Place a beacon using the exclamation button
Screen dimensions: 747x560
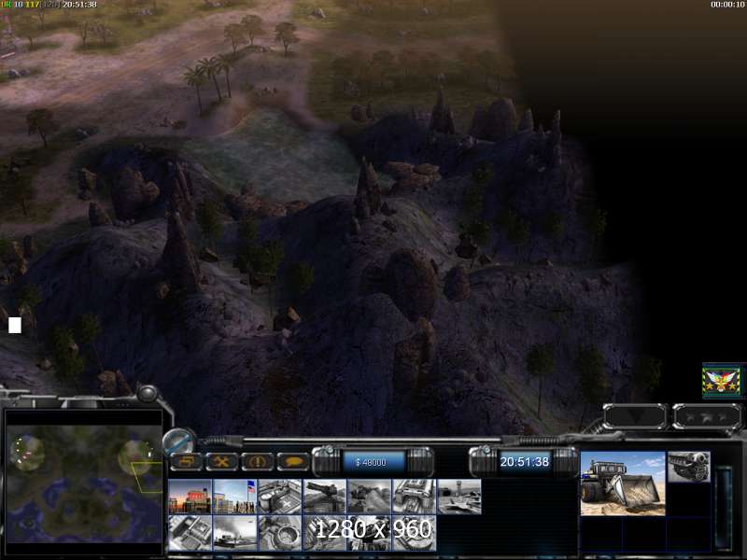pos(258,461)
